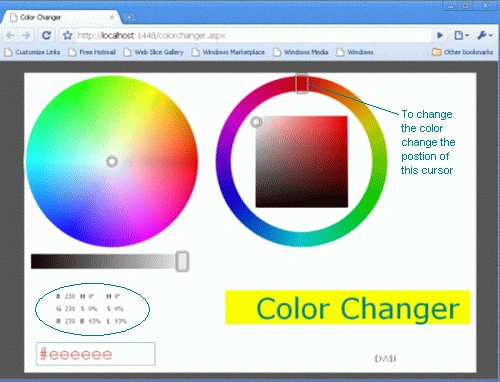Open the page control menu icon

point(461,35)
